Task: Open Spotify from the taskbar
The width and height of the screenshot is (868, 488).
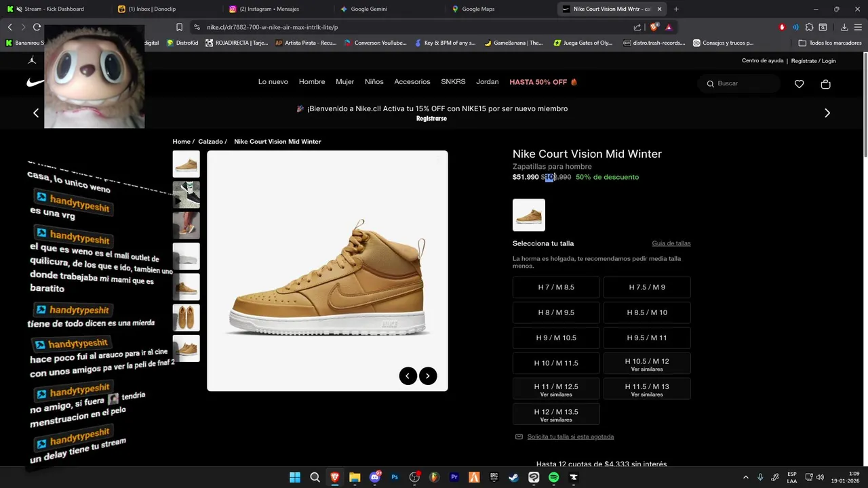Action: click(553, 477)
